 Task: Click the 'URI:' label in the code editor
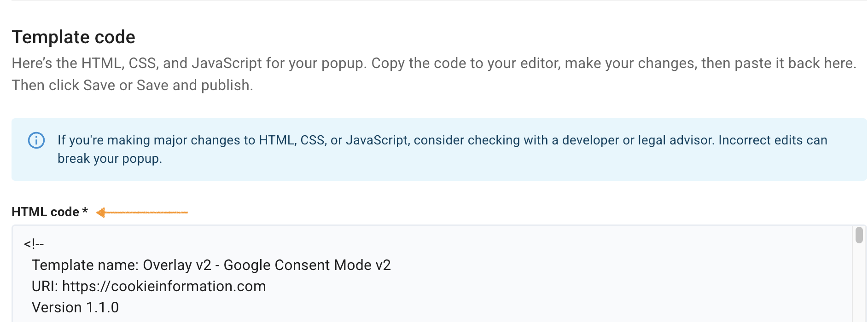point(45,287)
